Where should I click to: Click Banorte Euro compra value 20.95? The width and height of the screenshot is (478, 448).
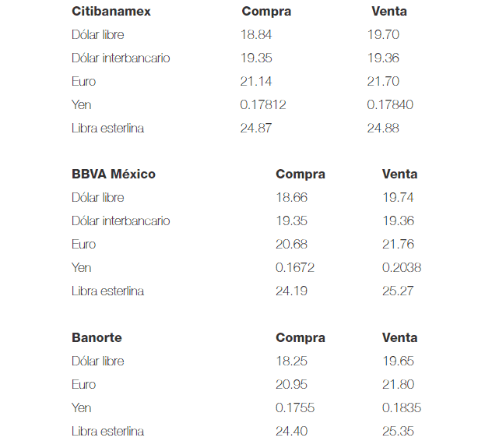tap(292, 385)
